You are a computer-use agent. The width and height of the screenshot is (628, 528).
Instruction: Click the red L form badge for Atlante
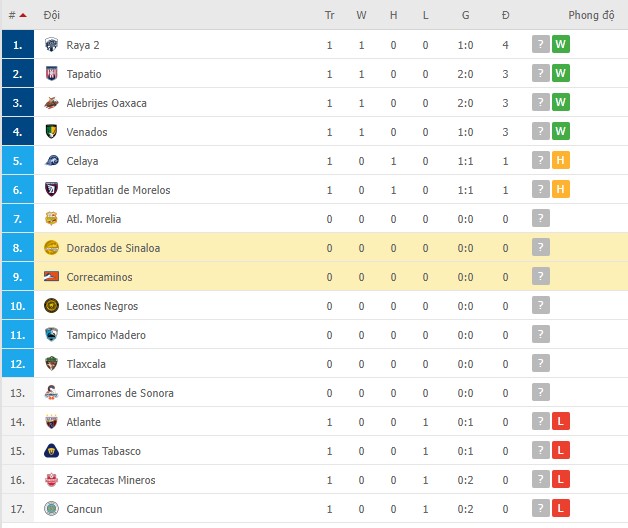click(x=561, y=422)
